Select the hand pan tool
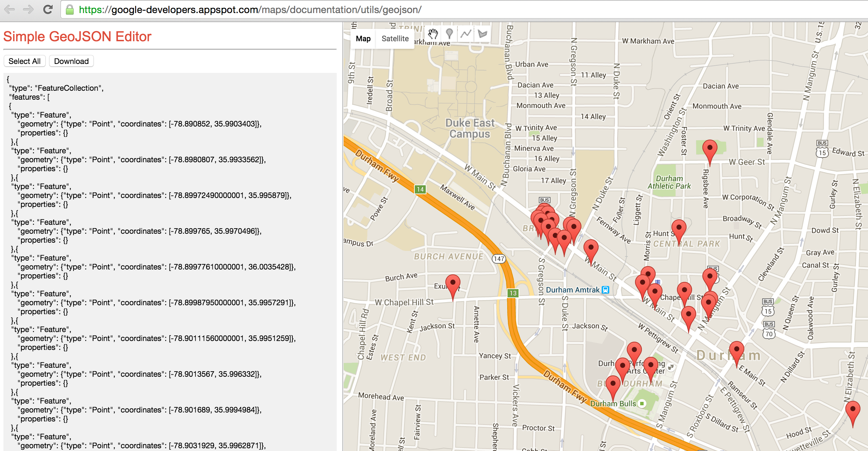868x451 pixels. coord(433,34)
